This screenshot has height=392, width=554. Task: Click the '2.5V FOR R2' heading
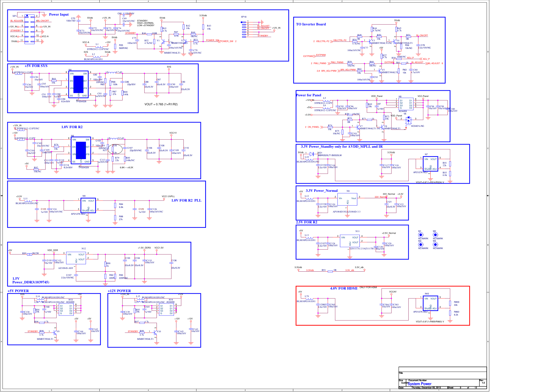tap(306, 222)
